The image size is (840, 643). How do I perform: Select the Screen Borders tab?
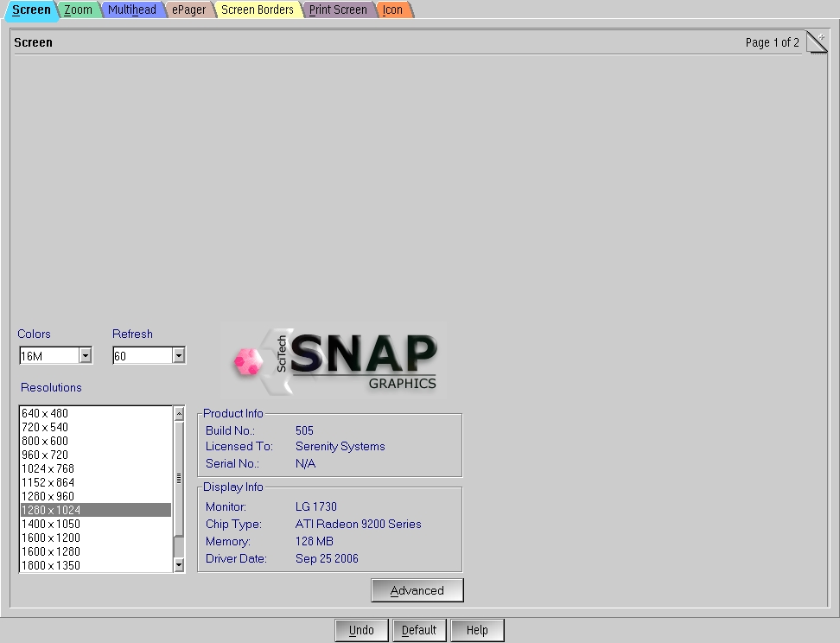pyautogui.click(x=257, y=10)
